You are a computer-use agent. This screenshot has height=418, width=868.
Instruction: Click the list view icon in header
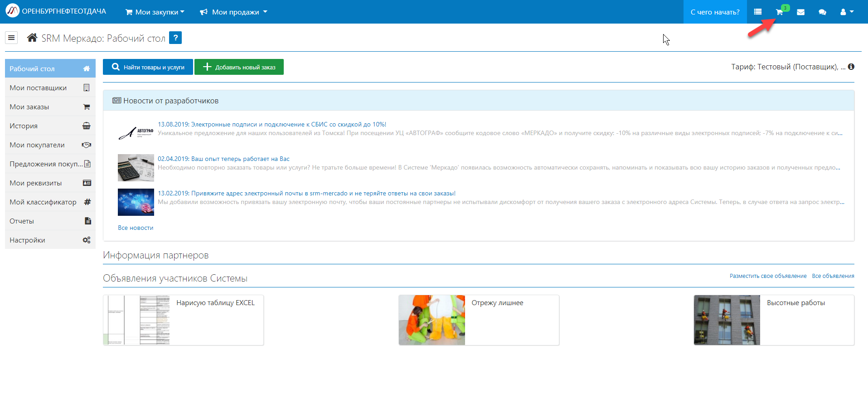click(x=757, y=12)
